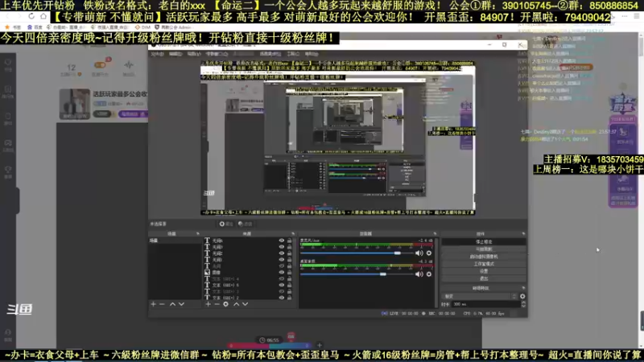This screenshot has height=362, width=644.
Task: Toggle visibility of 文本 (GDI+) 6 source
Action: pos(281,285)
